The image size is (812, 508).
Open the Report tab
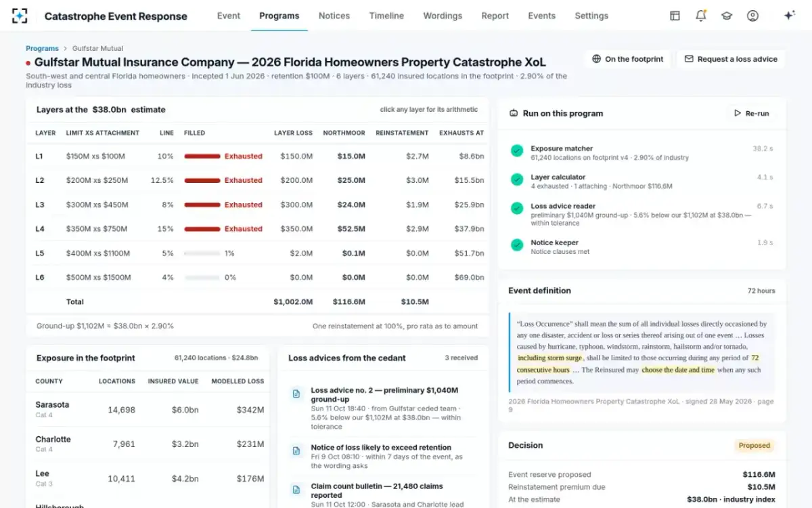pyautogui.click(x=495, y=16)
